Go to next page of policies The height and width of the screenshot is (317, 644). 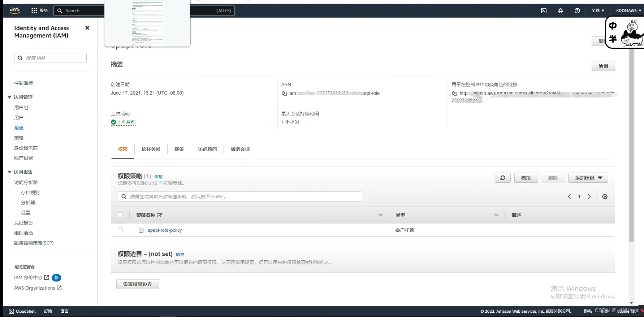[589, 196]
